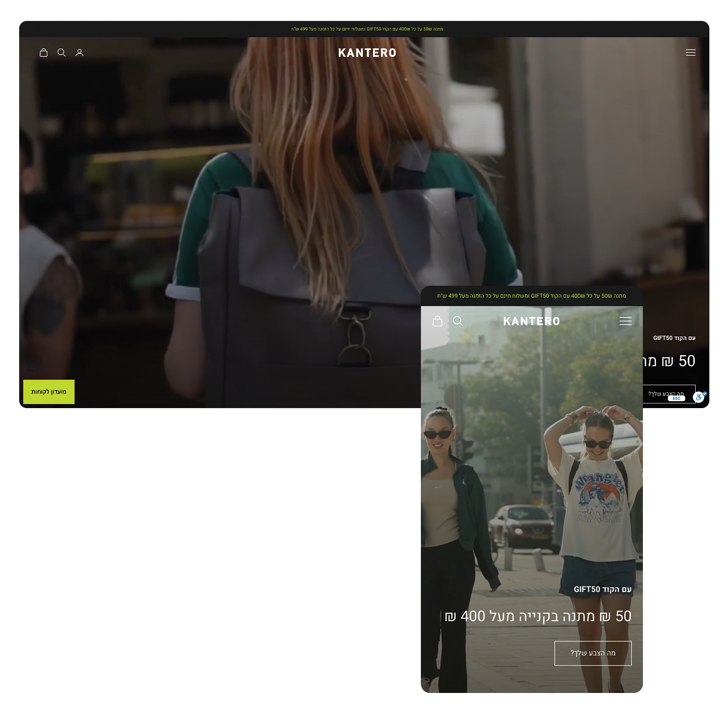Click the desktop top announcement bar text

(367, 29)
